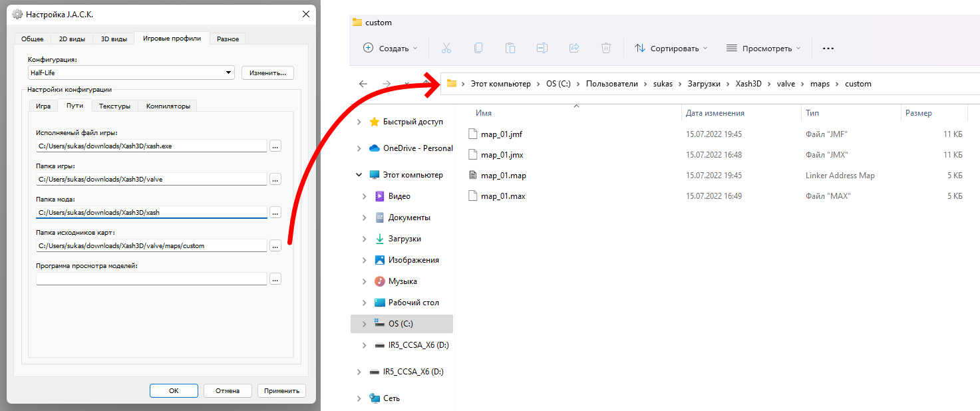Image resolution: width=980 pixels, height=411 pixels.
Task: Click the Copy icon in Explorer toolbar
Action: (x=478, y=48)
